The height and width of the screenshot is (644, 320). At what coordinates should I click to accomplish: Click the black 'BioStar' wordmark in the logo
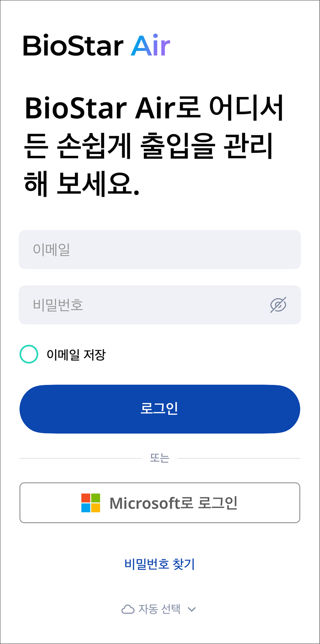[73, 46]
